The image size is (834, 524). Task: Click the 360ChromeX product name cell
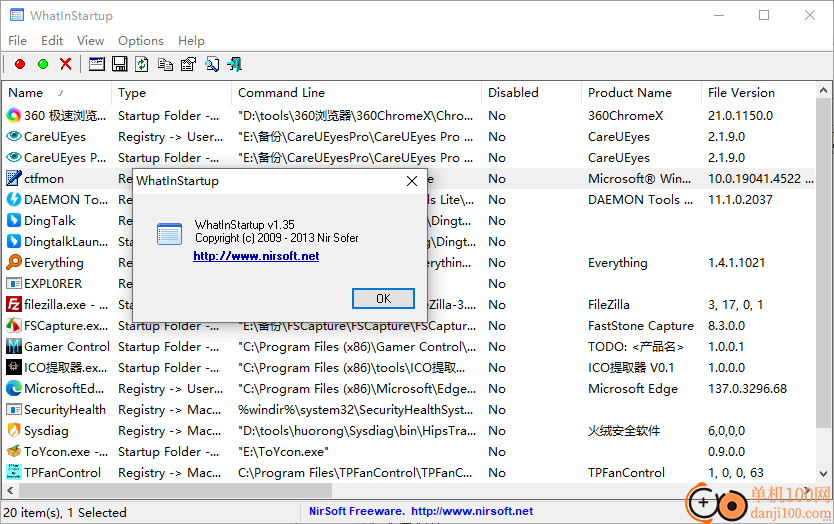626,115
